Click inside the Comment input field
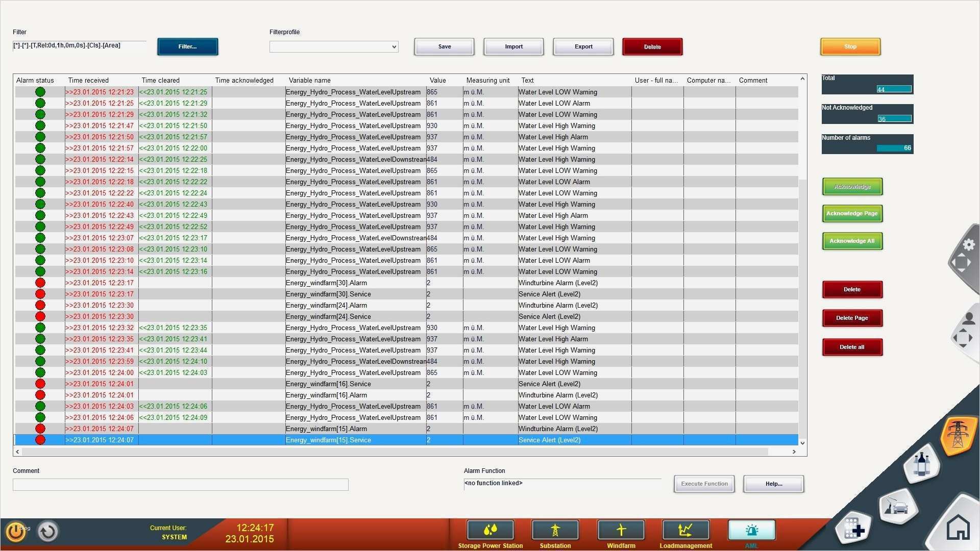This screenshot has width=980, height=551. pos(181,485)
